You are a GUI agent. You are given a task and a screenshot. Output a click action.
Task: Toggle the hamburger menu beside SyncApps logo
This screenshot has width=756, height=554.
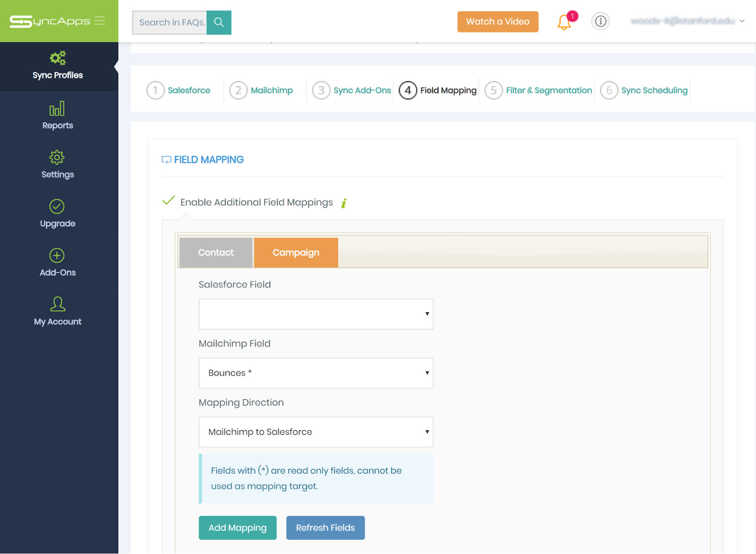[x=100, y=21]
